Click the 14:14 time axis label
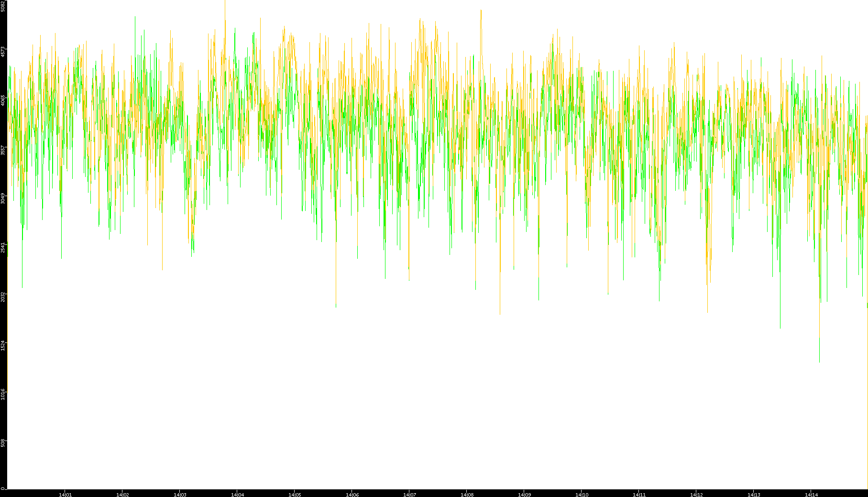 pyautogui.click(x=811, y=495)
